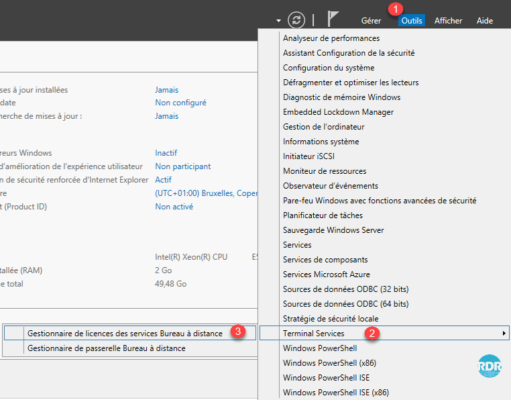This screenshot has width=511, height=400.
Task: Select the plain Windows PowerShell entry
Action: (x=320, y=348)
